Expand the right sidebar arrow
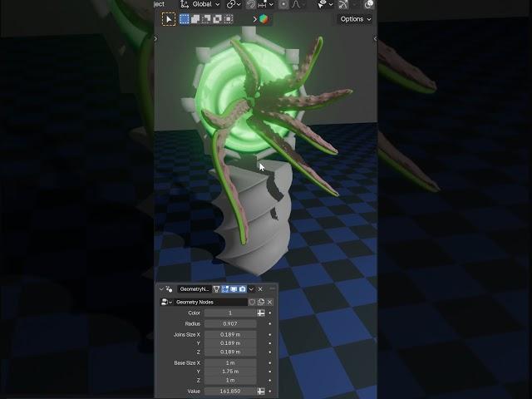This screenshot has width=532, height=399. (375, 39)
